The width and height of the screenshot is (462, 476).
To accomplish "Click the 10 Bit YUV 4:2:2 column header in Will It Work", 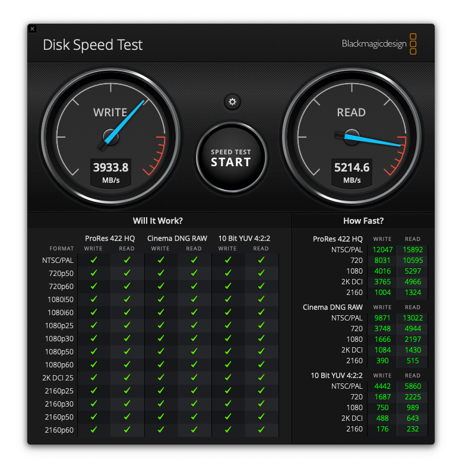I will tap(244, 239).
